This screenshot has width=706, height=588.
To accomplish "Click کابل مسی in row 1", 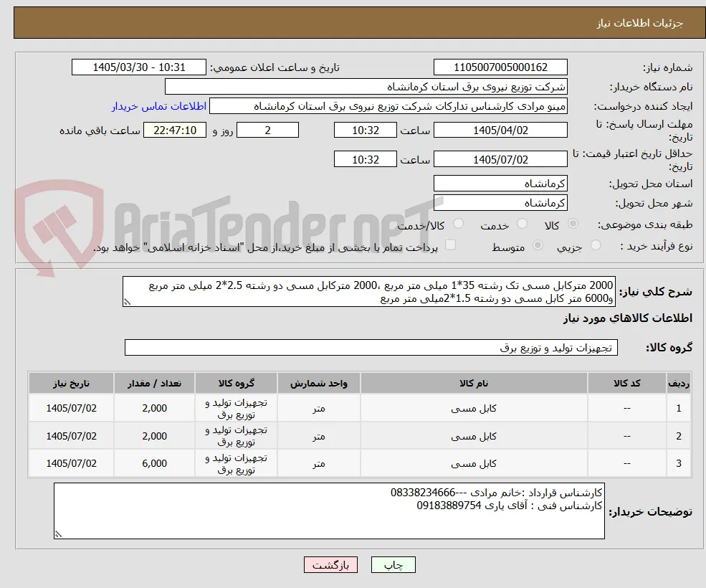I will click(x=474, y=409).
